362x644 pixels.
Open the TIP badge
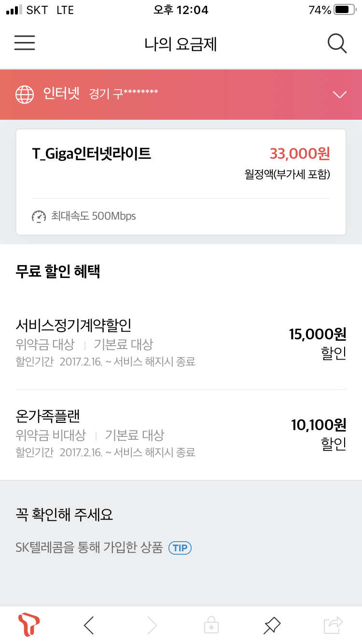[x=180, y=548]
